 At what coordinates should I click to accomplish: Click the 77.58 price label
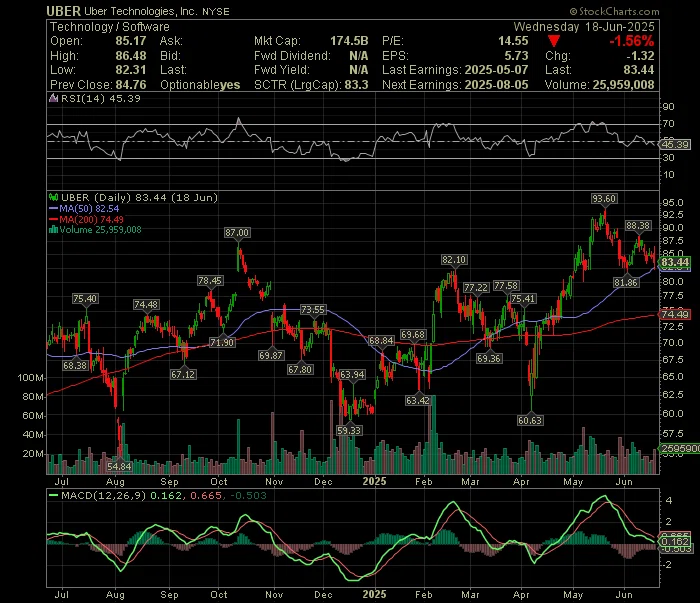point(506,286)
